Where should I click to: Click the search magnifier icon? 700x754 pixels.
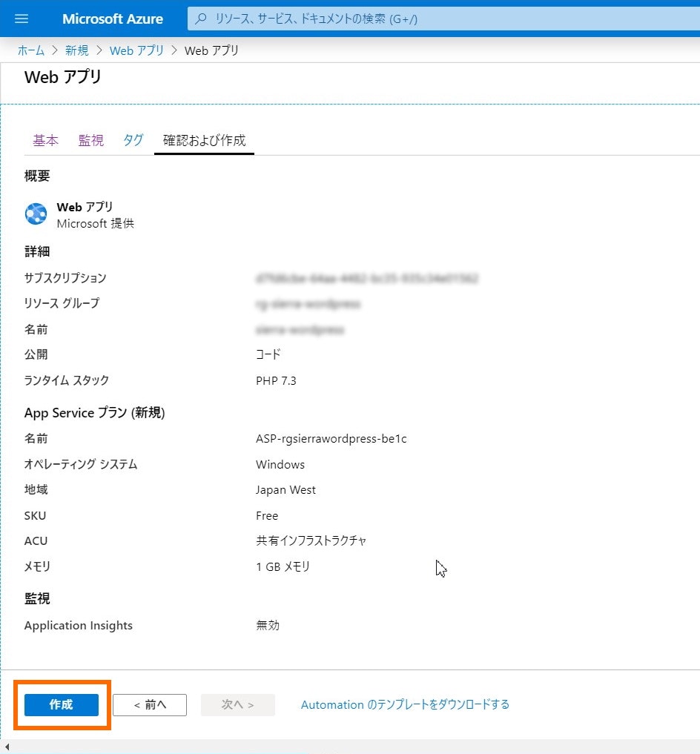201,19
